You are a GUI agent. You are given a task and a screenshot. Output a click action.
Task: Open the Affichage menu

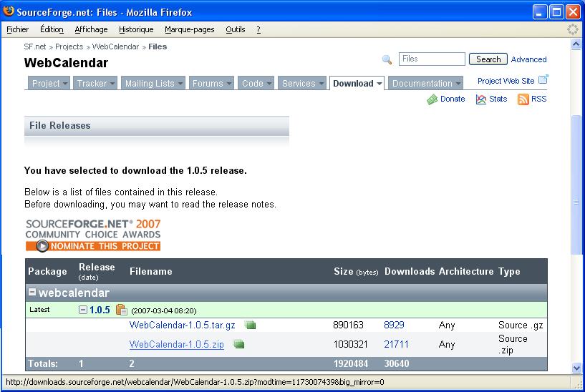[x=91, y=29]
